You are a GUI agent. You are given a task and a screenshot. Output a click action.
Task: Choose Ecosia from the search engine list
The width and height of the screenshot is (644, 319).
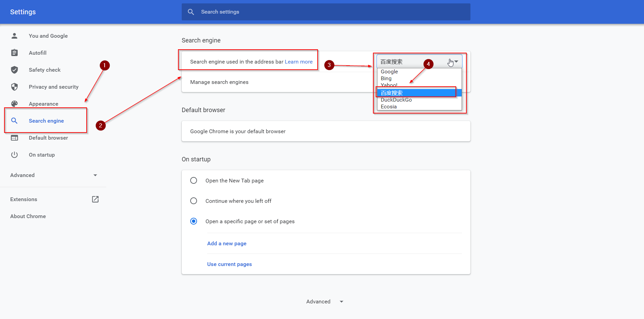[x=419, y=107]
